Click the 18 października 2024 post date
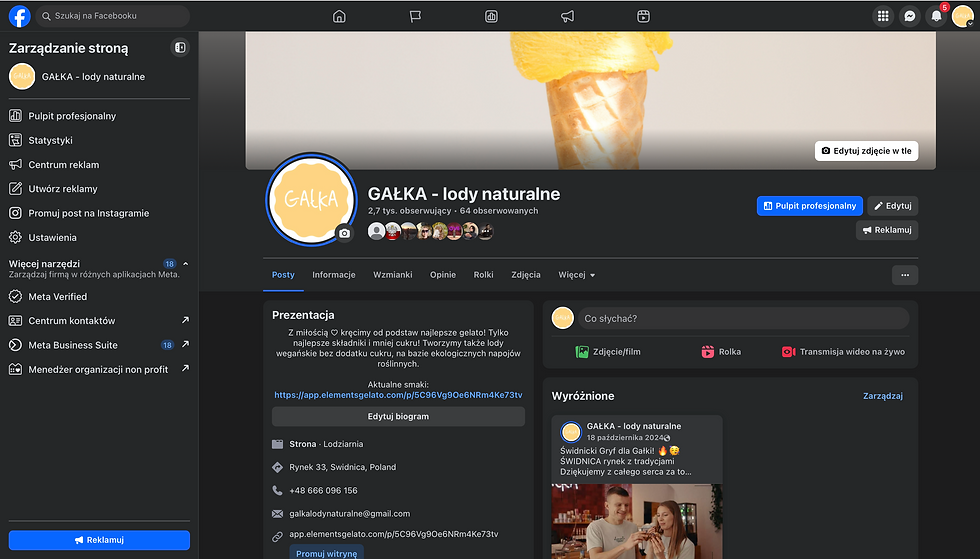 (624, 438)
